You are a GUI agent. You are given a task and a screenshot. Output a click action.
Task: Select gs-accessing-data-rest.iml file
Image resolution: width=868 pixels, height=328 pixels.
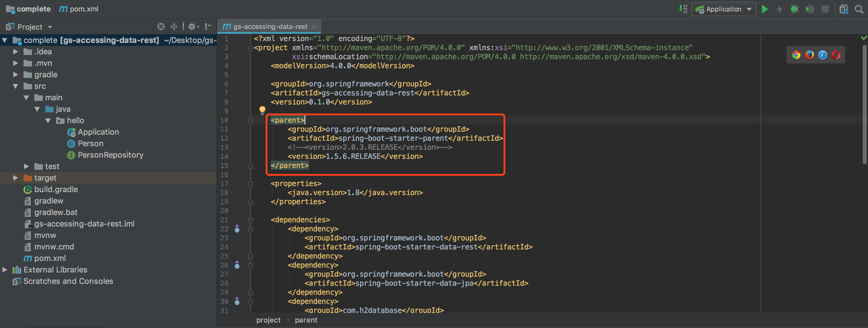coord(84,224)
